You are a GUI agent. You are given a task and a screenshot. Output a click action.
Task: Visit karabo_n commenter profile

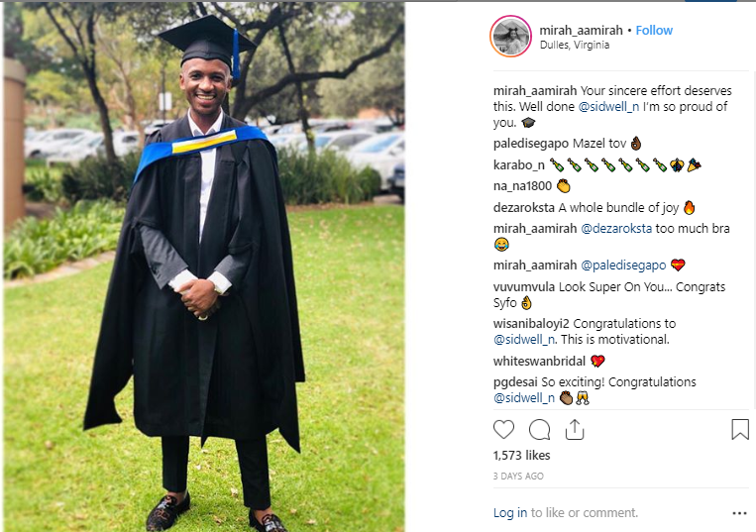[x=519, y=165]
